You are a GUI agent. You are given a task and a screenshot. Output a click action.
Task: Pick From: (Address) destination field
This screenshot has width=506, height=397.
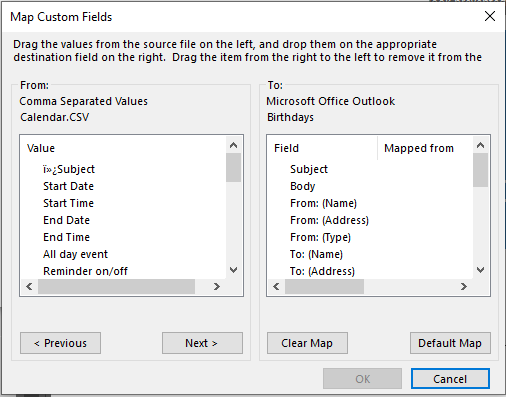(329, 220)
